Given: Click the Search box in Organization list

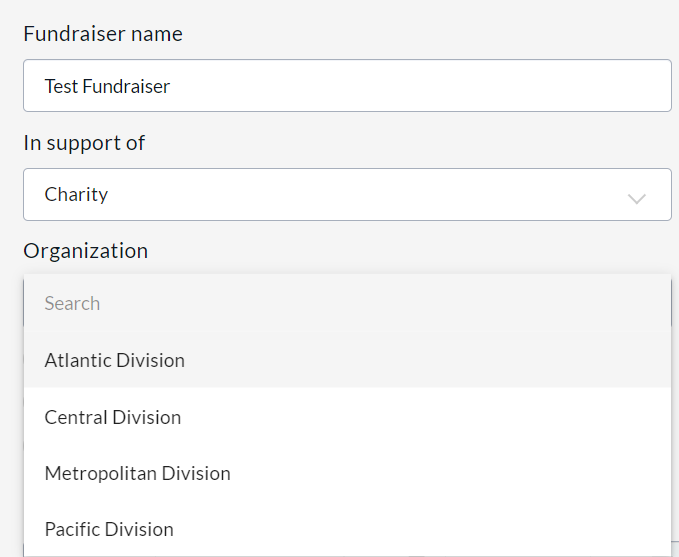Looking at the screenshot, I should [347, 303].
